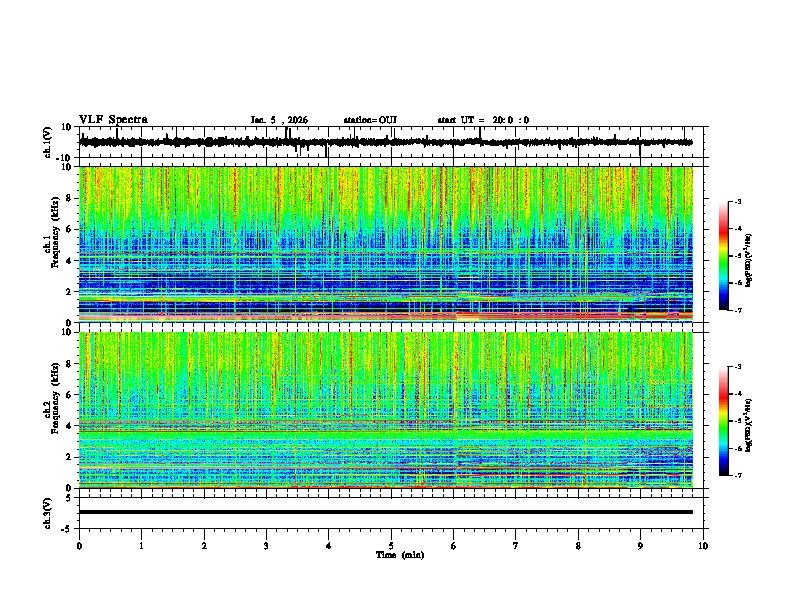Viewport: 792px width, 612px height.
Task: Click the ch.1 frequency spectrogram panel
Action: click(386, 244)
